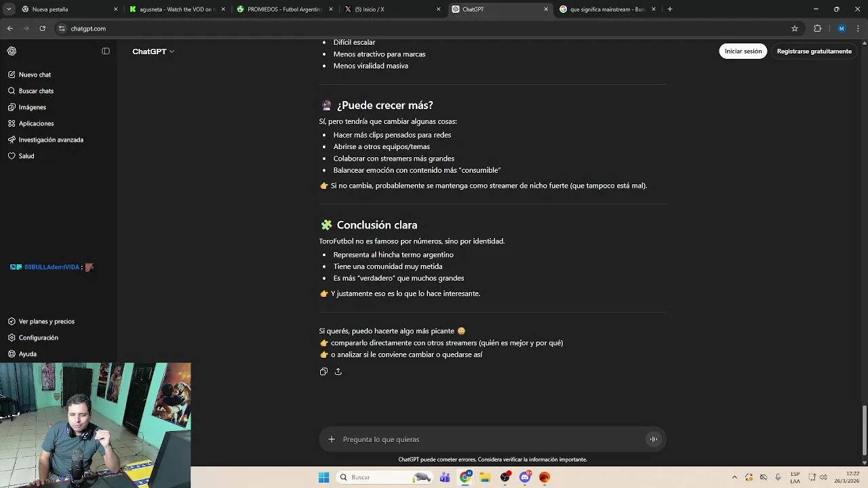
Task: Click text Abrirse a otros equipos/temas
Action: [x=381, y=146]
